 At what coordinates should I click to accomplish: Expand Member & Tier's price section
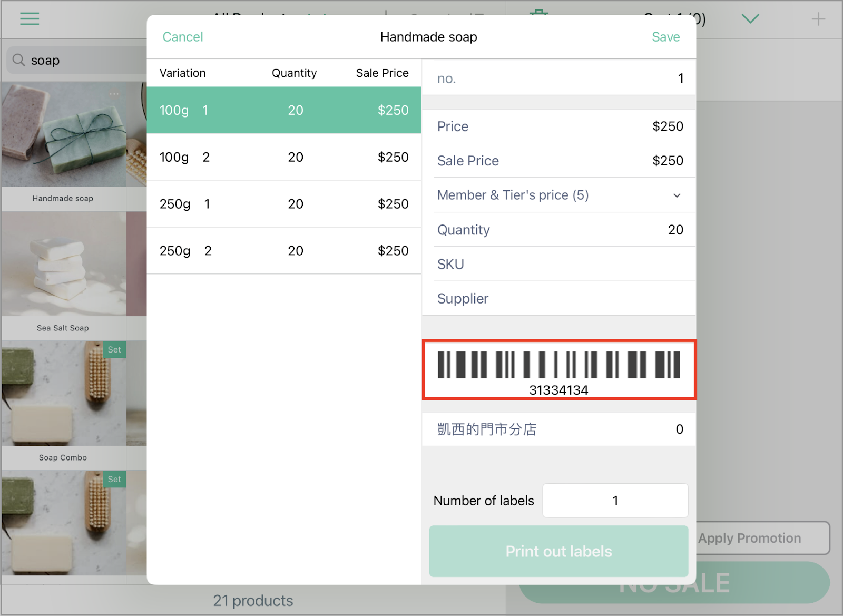[x=564, y=195]
